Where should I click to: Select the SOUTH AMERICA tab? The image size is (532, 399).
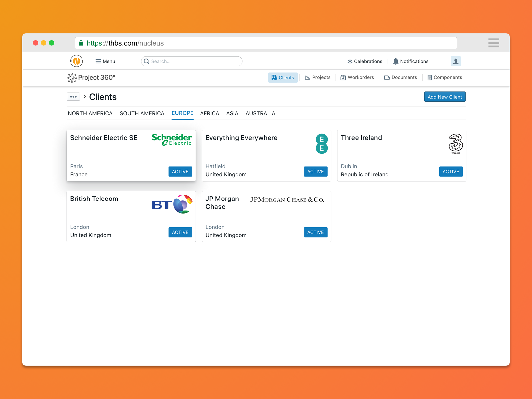tap(142, 113)
